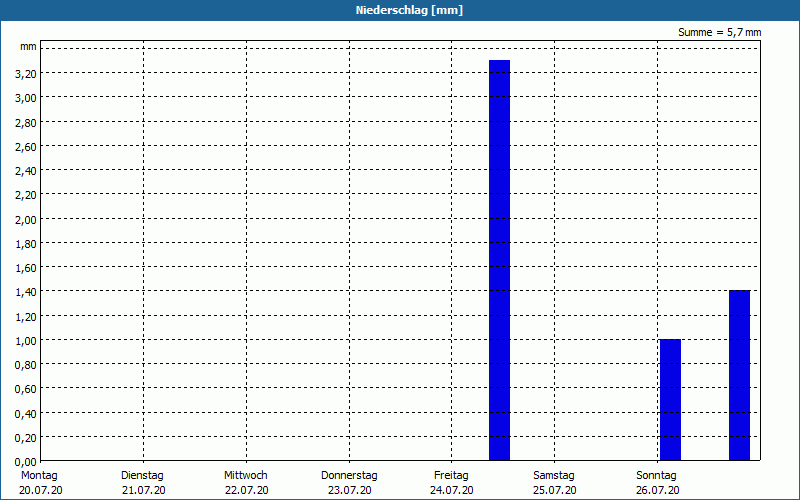Viewport: 800px width, 500px height.
Task: Click the 20.07.20 date label
Action: [x=41, y=490]
